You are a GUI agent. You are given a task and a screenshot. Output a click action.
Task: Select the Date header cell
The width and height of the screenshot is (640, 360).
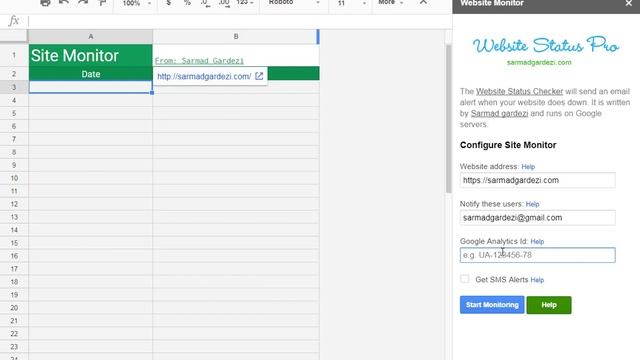click(x=90, y=74)
